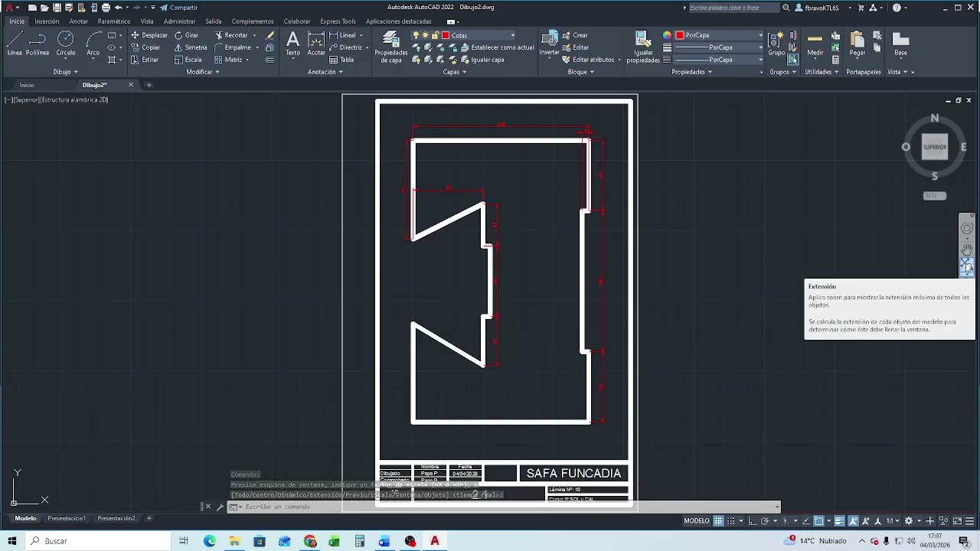Select the Arco tool

tap(93, 44)
